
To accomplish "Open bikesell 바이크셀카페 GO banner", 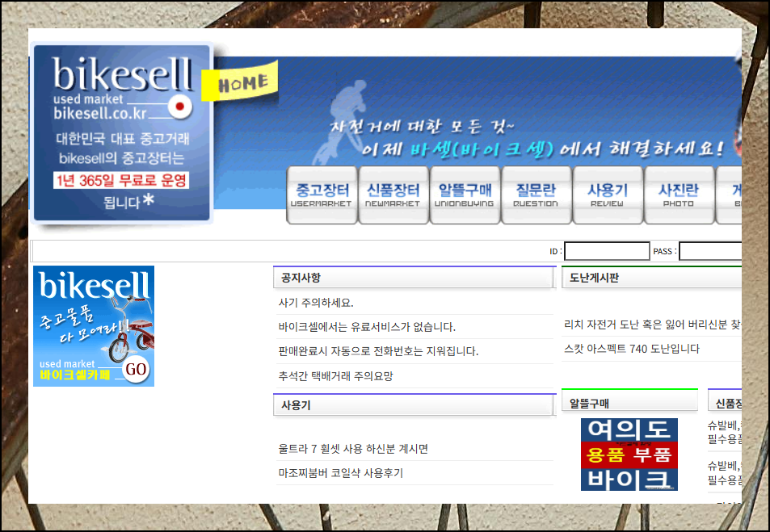I will pos(93,326).
